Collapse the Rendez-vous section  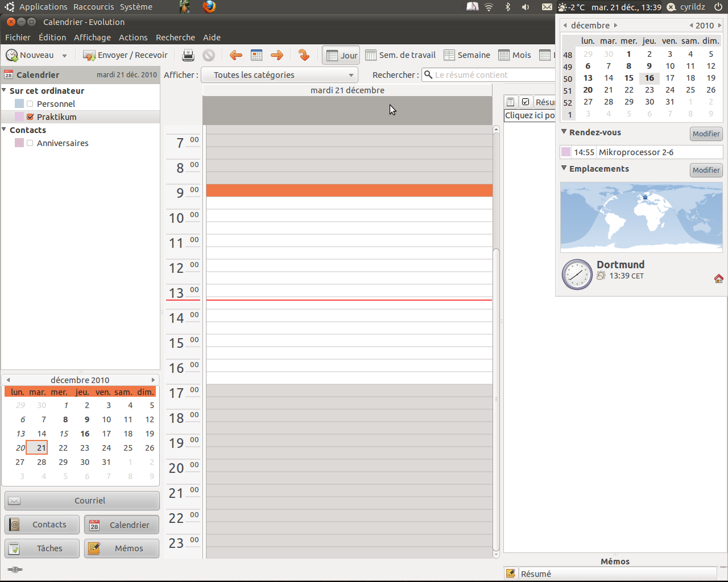coord(564,132)
